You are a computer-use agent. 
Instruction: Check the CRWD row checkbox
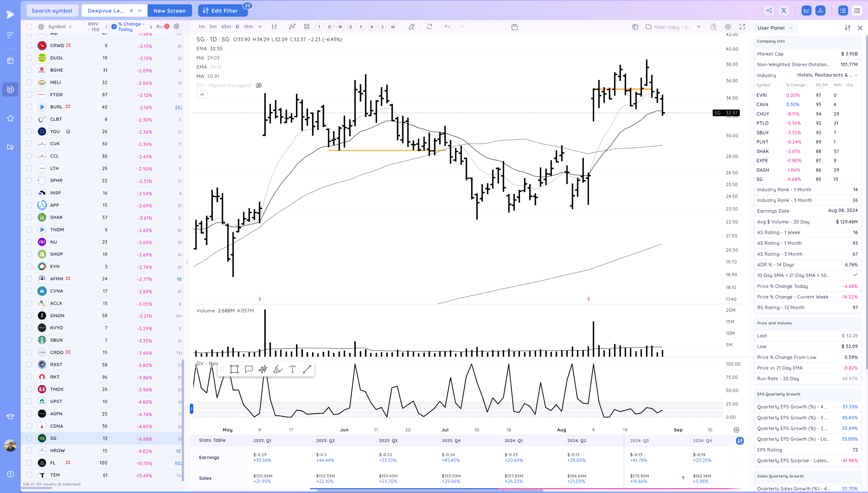29,45
